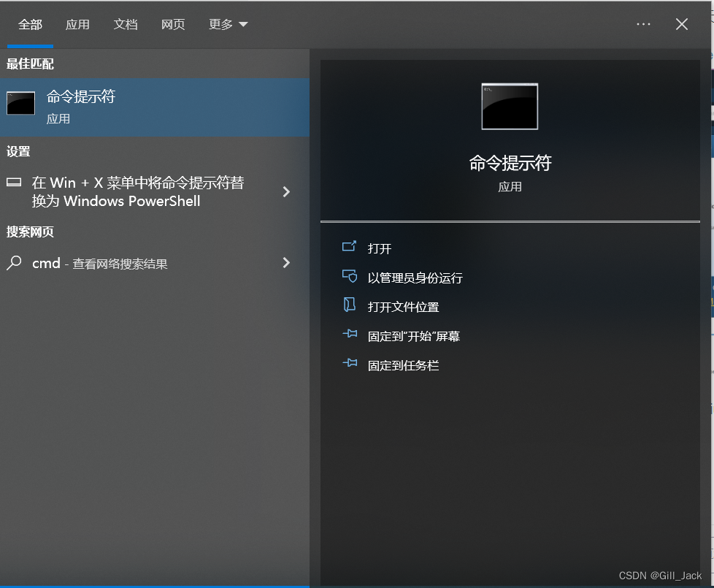Switch to the 文档 tab

click(126, 25)
